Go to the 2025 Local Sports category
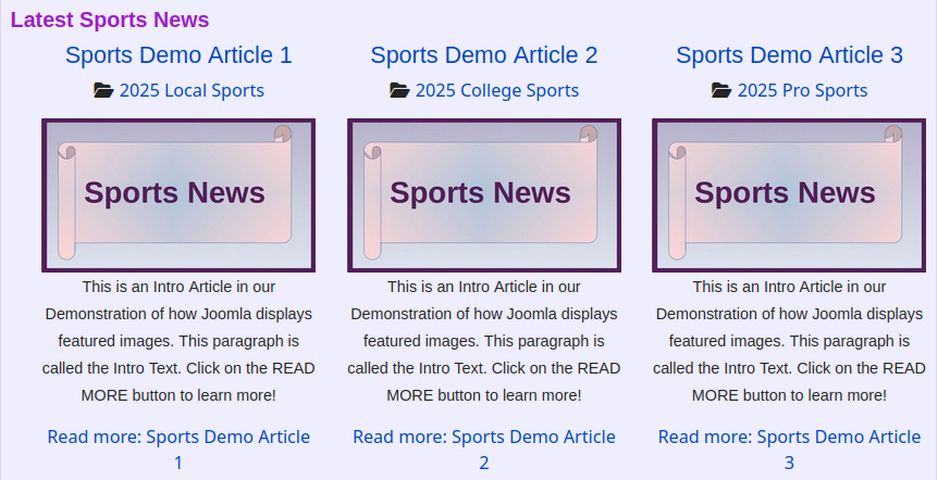 pos(191,91)
